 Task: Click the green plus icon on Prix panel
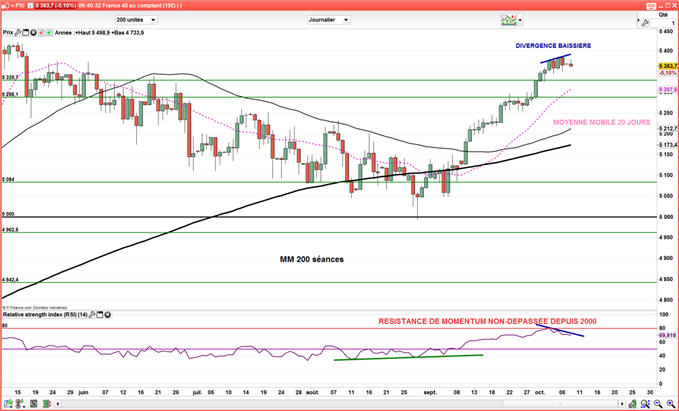[49, 32]
